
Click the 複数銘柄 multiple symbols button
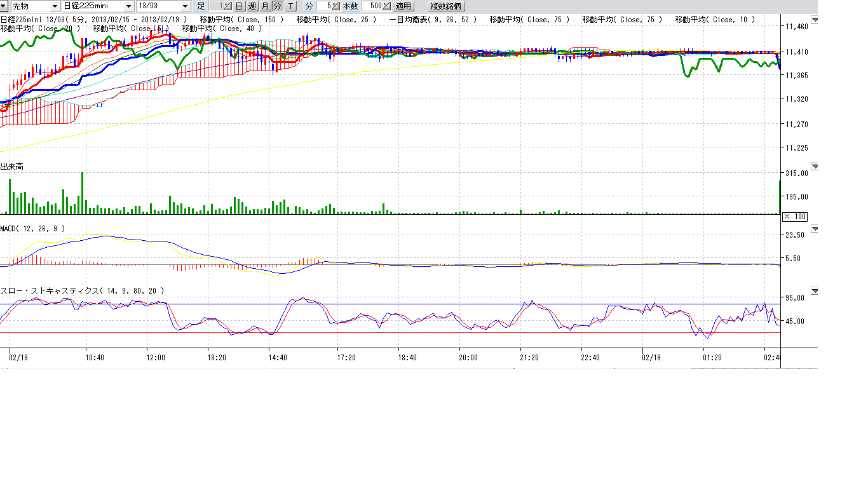click(447, 6)
